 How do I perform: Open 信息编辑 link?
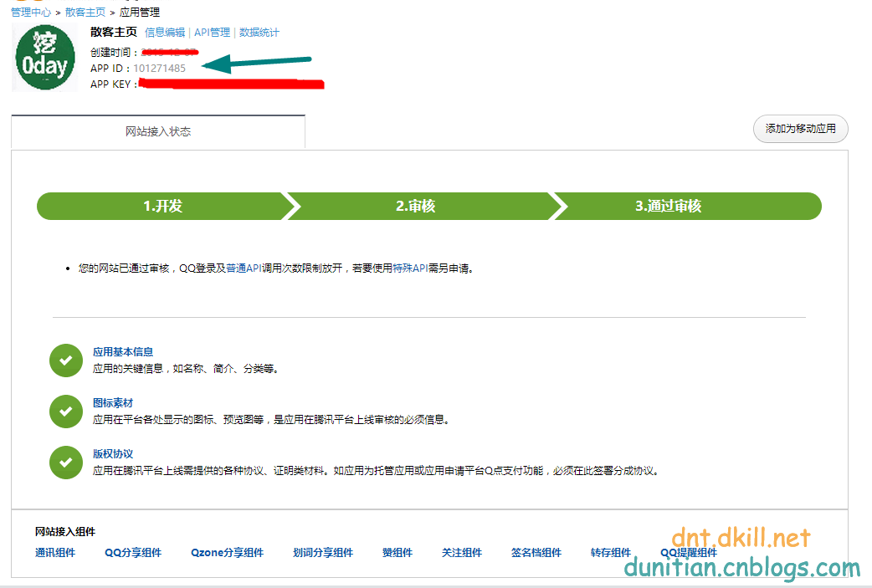165,33
